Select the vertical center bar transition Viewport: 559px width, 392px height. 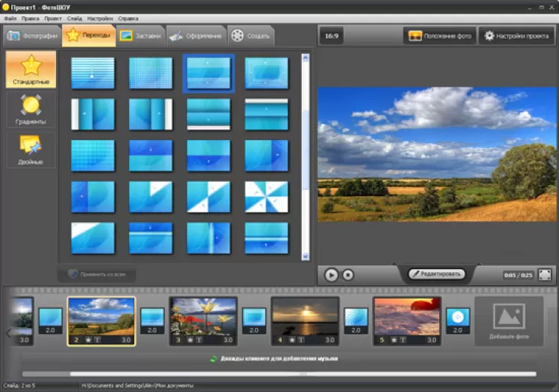(209, 238)
